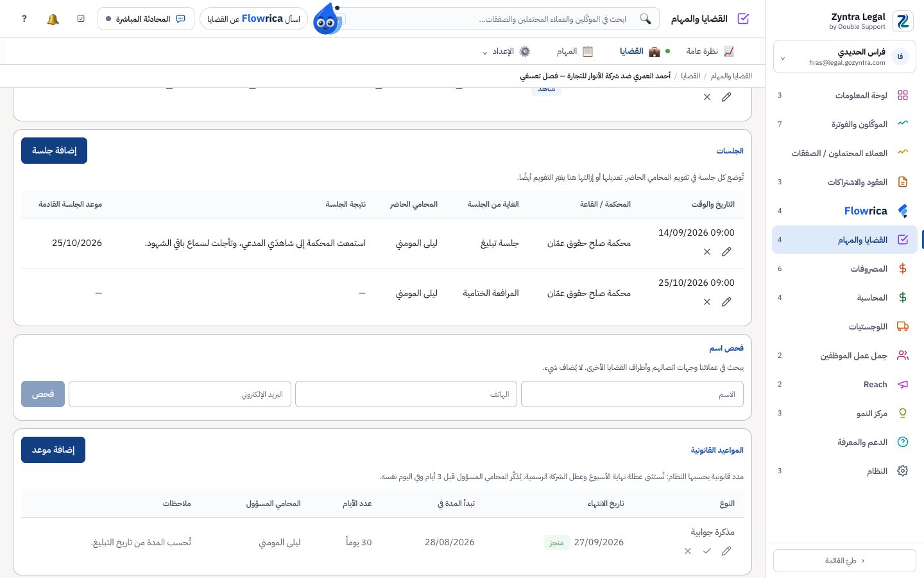Open Reach in the sidebar
Image resolution: width=924 pixels, height=578 pixels.
coord(844,384)
